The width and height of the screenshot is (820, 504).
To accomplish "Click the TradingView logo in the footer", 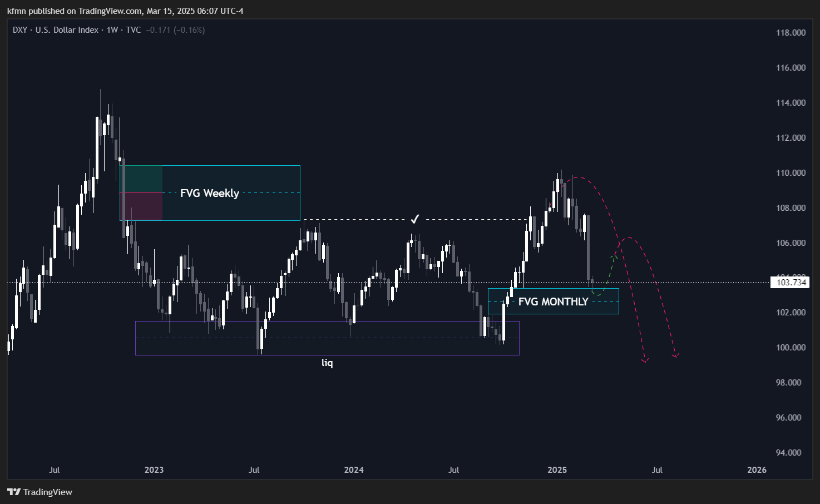I will pyautogui.click(x=40, y=492).
